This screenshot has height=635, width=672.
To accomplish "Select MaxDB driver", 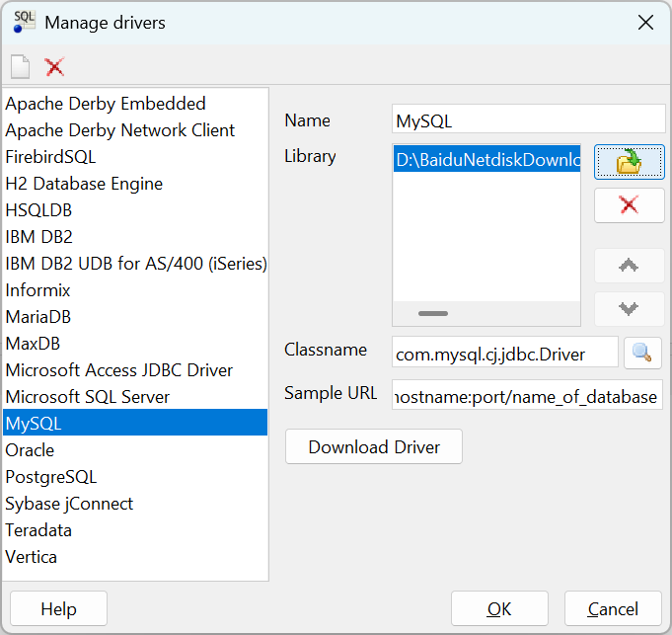I will pyautogui.click(x=135, y=344).
